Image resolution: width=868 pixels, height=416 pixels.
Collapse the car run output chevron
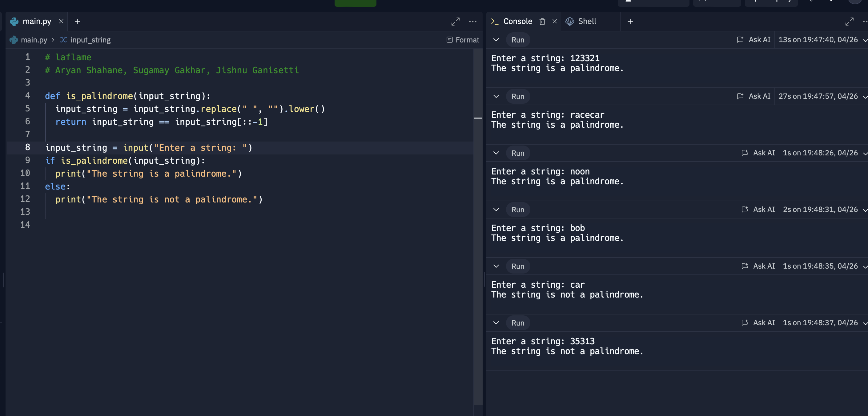click(496, 266)
